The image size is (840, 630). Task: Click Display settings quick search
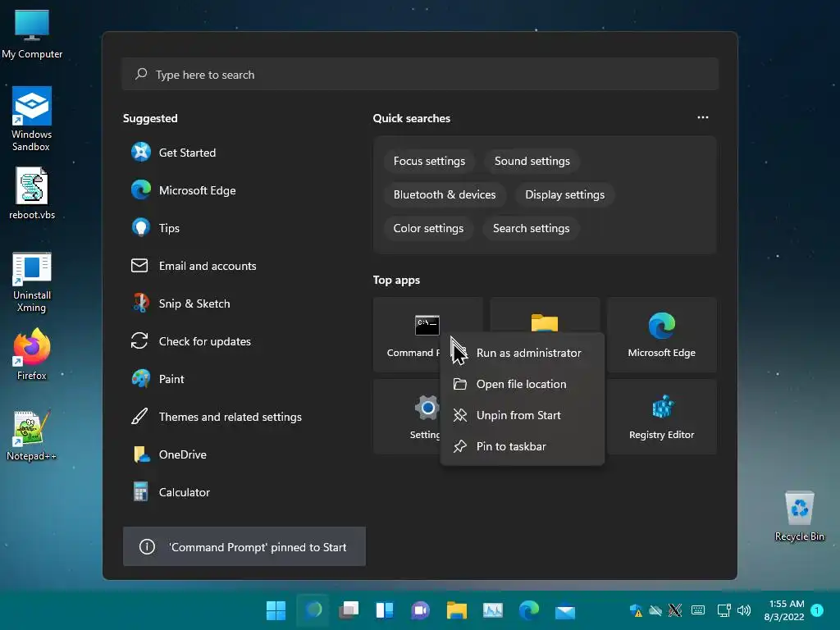click(564, 194)
